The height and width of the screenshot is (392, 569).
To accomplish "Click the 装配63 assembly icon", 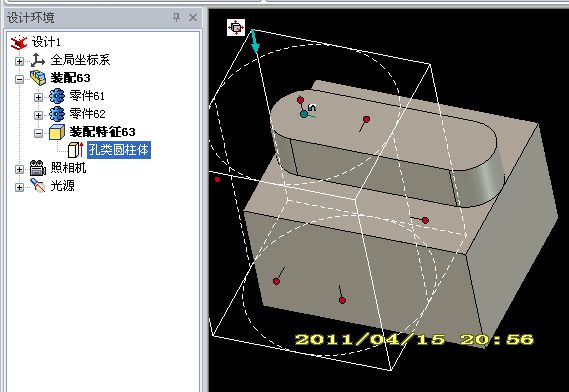I will pos(38,78).
